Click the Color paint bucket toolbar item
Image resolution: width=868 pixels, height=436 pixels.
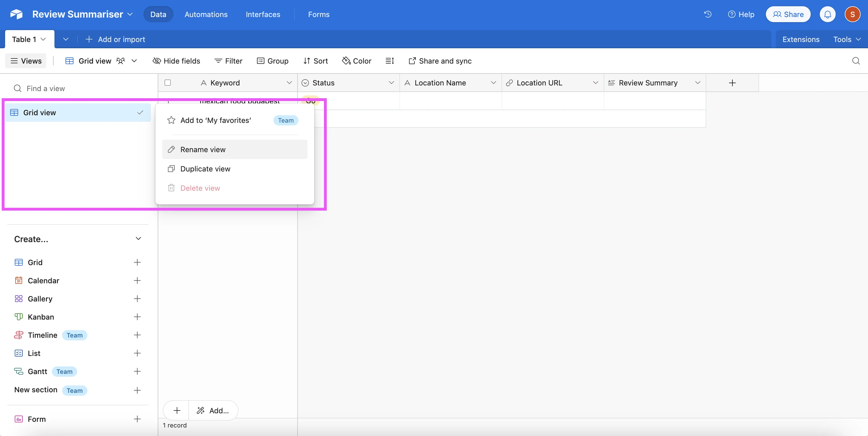pyautogui.click(x=357, y=61)
